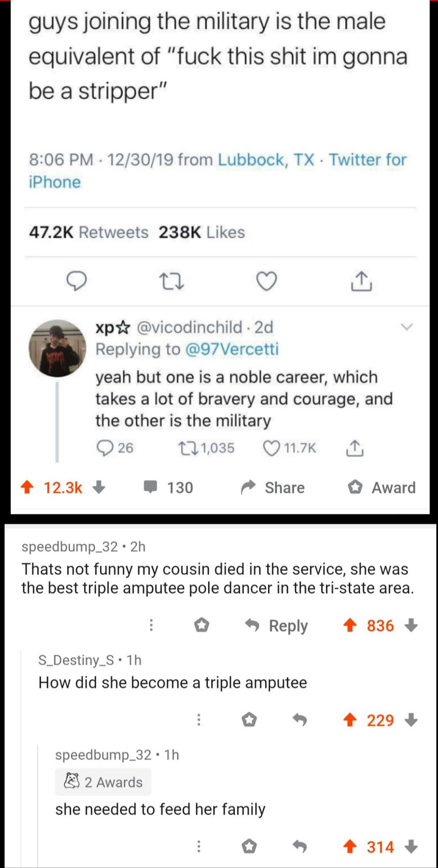Open the xp☆ profile picture
Image resolution: width=438 pixels, height=868 pixels.
[57, 348]
